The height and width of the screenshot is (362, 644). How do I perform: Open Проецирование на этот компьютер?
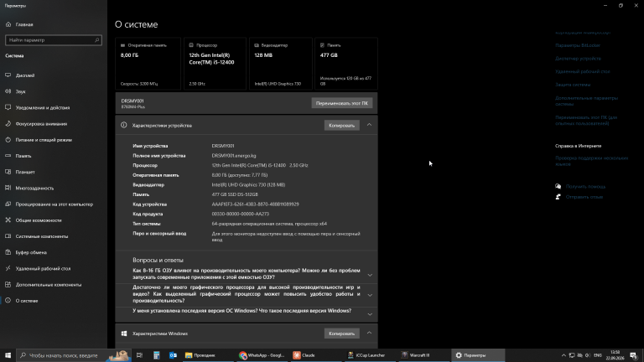coord(54,204)
